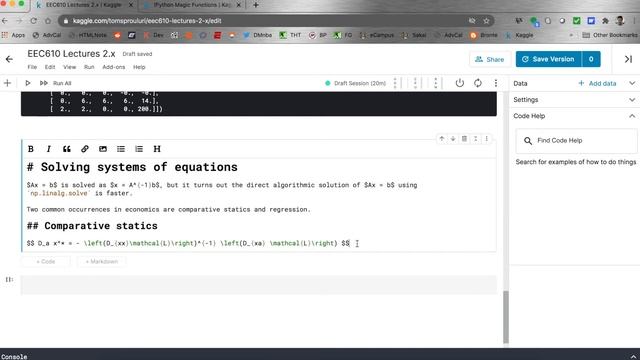Insert a hyperlink in markdown cell
The width and height of the screenshot is (640, 360).
[x=84, y=149]
